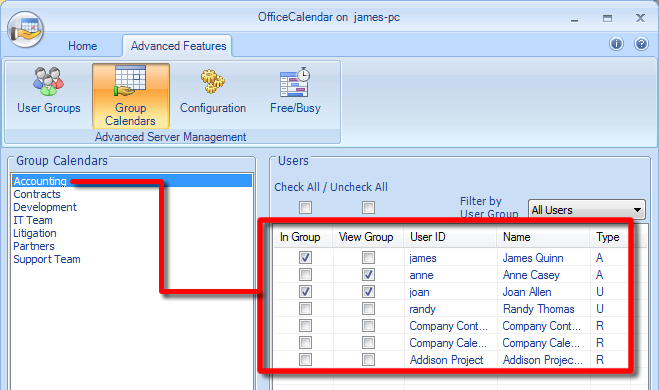Viewport: 659px width, 390px height.
Task: Open the All Users filter dropdown
Action: click(587, 210)
